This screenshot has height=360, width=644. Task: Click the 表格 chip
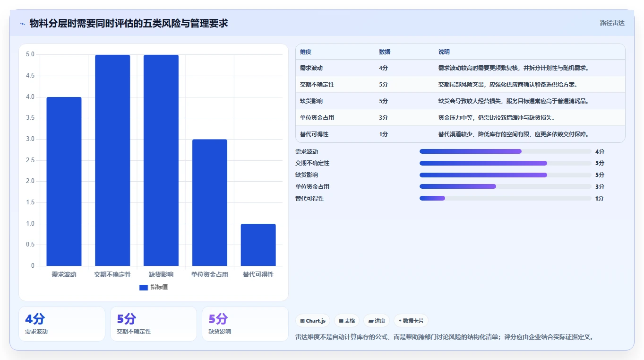[347, 321]
